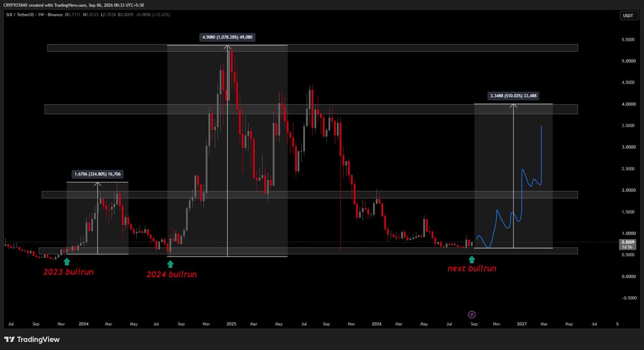This screenshot has width=644, height=350.
Task: Click the '4.9080 (1,078.28%) 49,080' measurement label
Action: (x=228, y=37)
